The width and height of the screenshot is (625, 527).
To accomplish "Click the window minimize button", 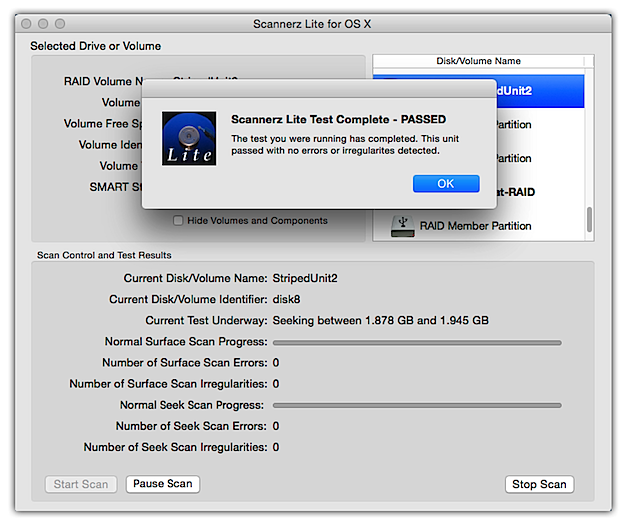I will point(43,24).
